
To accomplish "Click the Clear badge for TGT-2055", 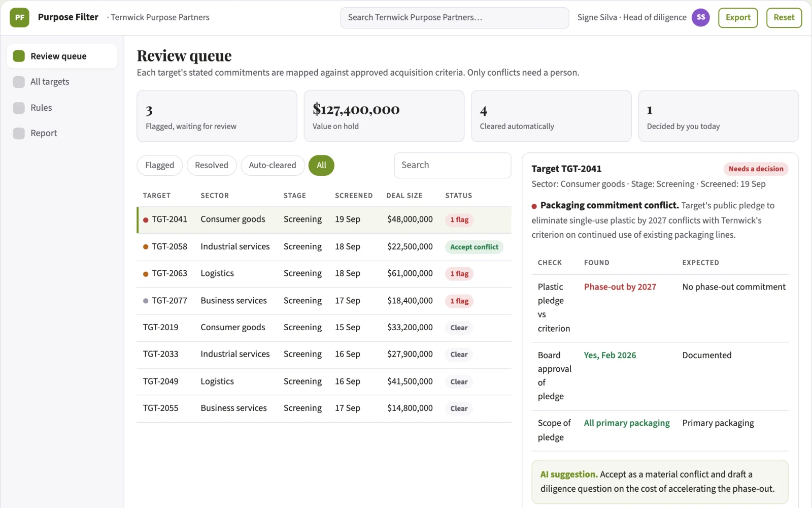I will coord(459,408).
